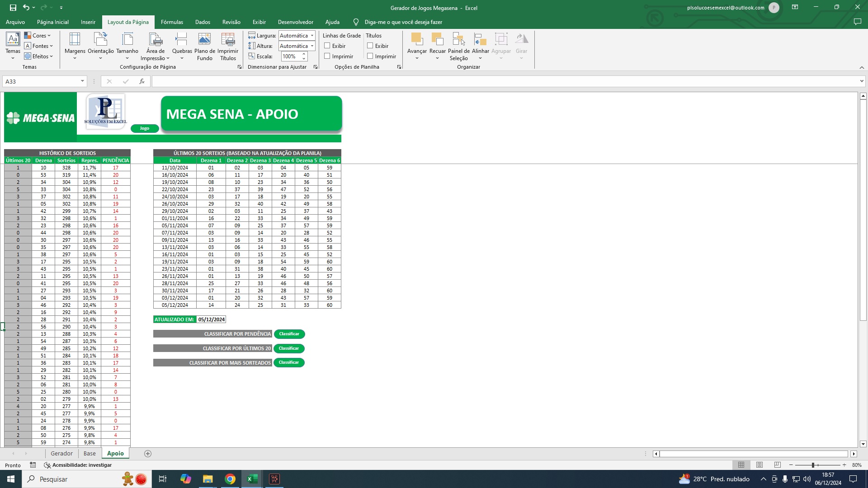Open the Largura width dropdown

point(312,36)
